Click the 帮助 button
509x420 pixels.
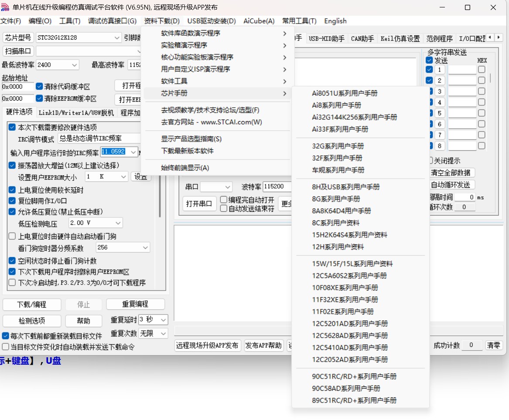pos(83,321)
